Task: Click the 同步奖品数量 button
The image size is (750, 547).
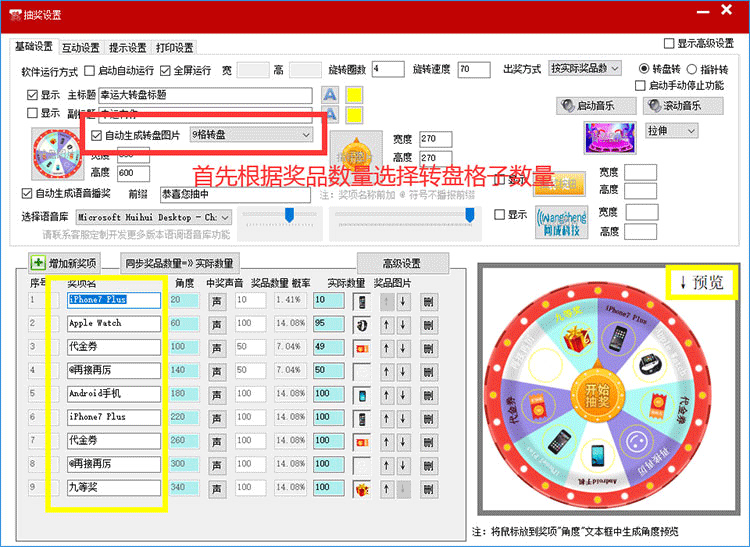Action: [179, 263]
